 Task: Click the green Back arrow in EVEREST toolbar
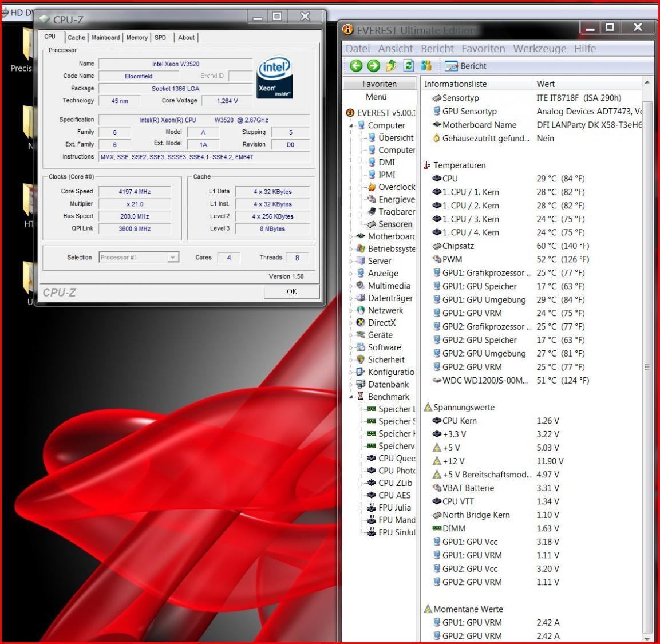[x=356, y=66]
